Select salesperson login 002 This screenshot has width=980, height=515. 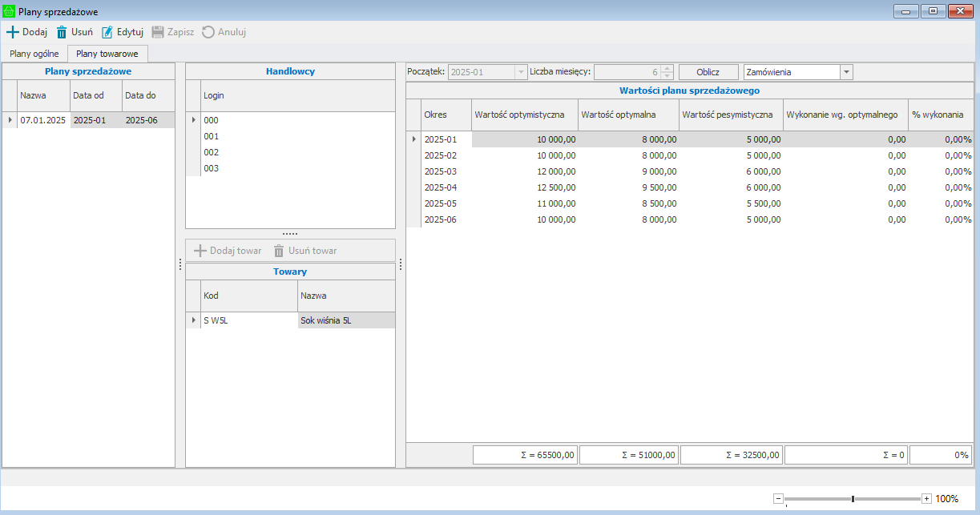click(212, 152)
